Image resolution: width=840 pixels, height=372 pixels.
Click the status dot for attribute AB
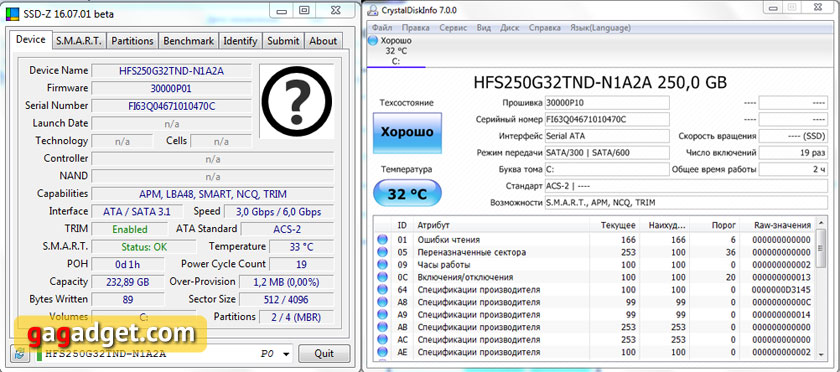pos(382,327)
